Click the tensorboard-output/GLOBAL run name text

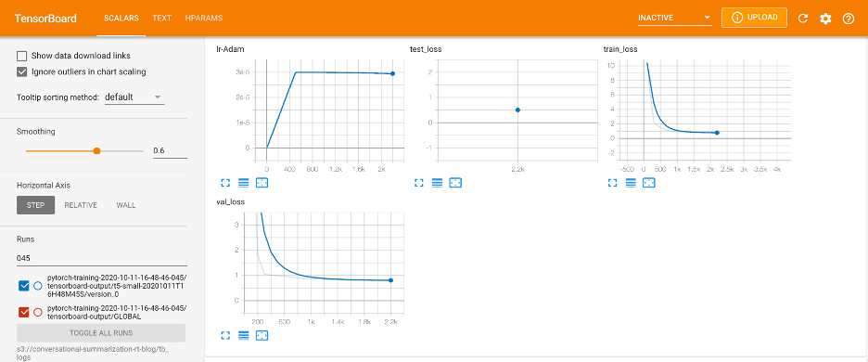point(118,312)
